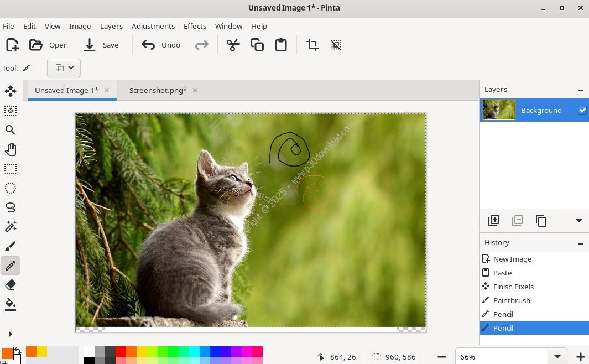Click the Undo button
The height and width of the screenshot is (364, 589).
click(161, 45)
